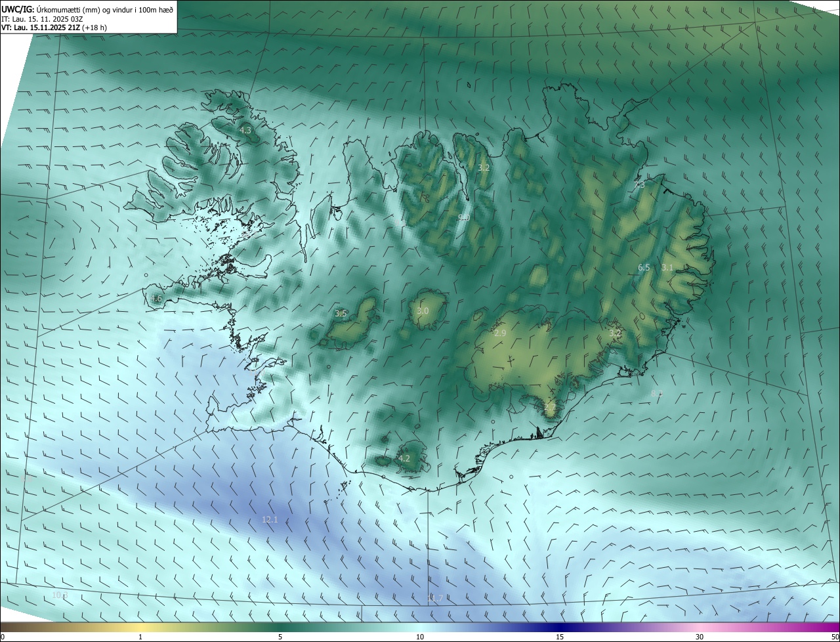The height and width of the screenshot is (642, 840).
Task: Click the 5 tick label on the color scale
Action: (280, 637)
